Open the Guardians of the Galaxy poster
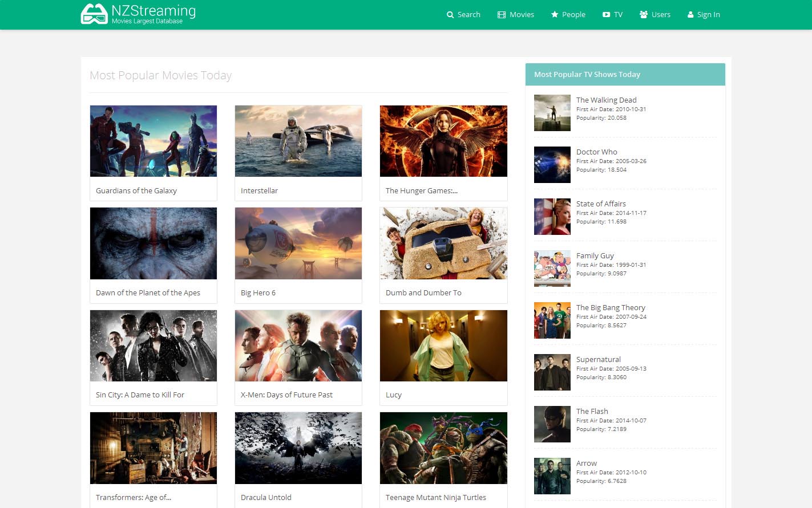This screenshot has width=812, height=508. point(153,141)
